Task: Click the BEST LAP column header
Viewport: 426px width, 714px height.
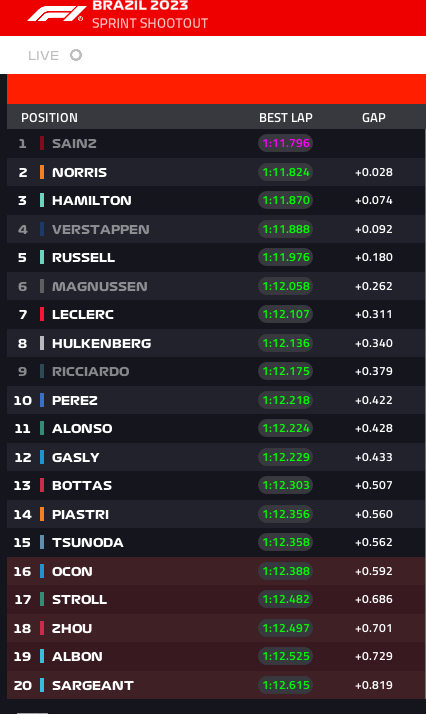Action: click(286, 117)
